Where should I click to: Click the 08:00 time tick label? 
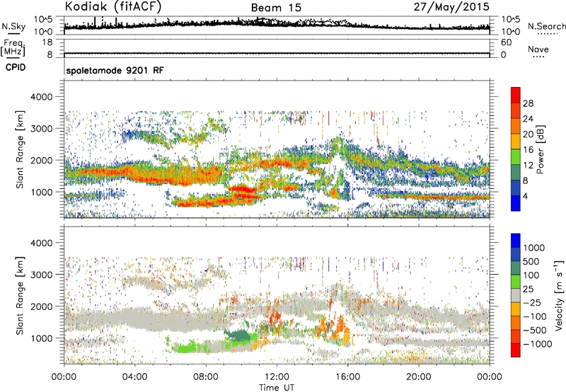[x=206, y=377]
